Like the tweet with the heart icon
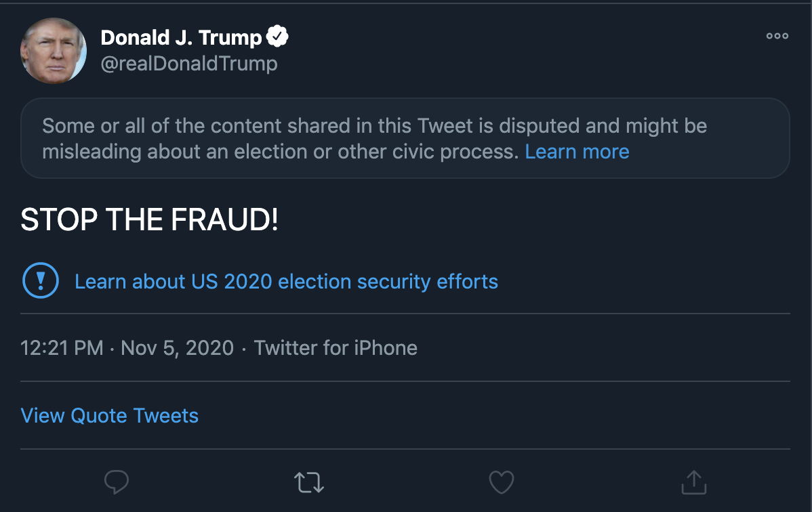This screenshot has width=812, height=512. coord(502,482)
